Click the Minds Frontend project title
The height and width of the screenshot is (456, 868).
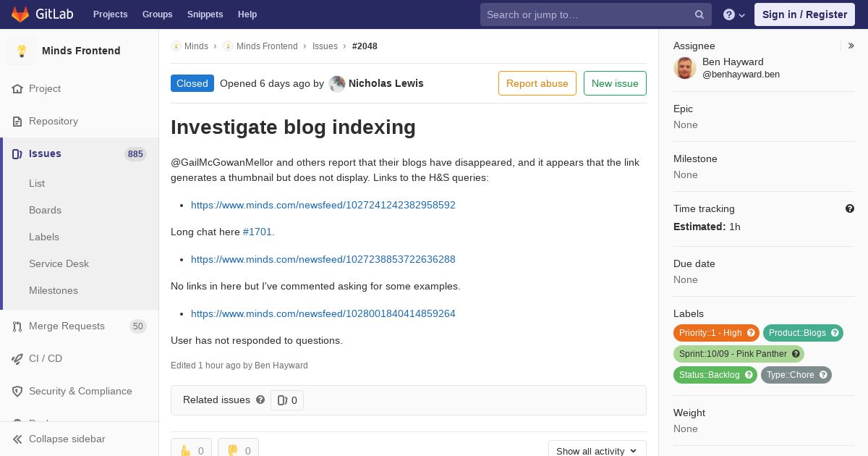coord(81,51)
